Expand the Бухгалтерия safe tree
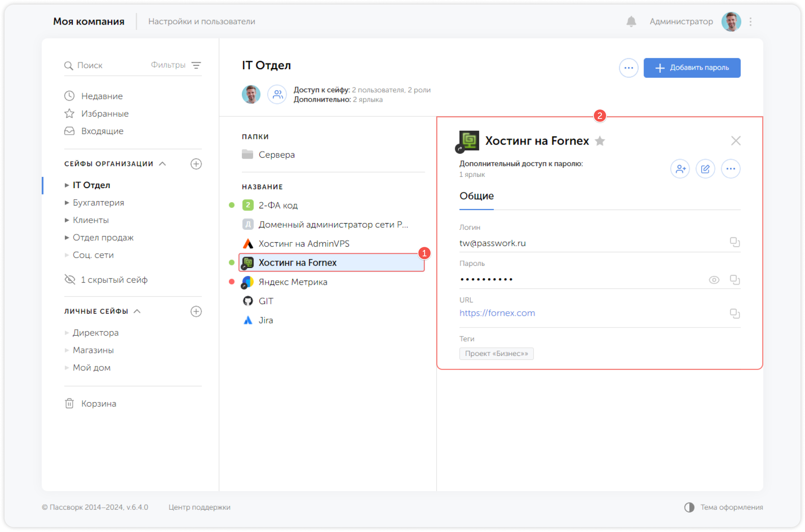The height and width of the screenshot is (532, 805). tap(67, 203)
